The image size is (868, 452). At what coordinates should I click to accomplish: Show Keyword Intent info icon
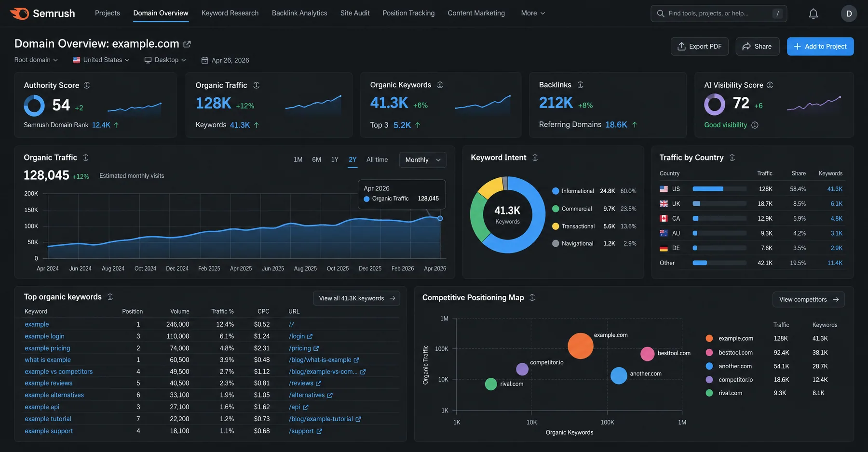click(535, 158)
